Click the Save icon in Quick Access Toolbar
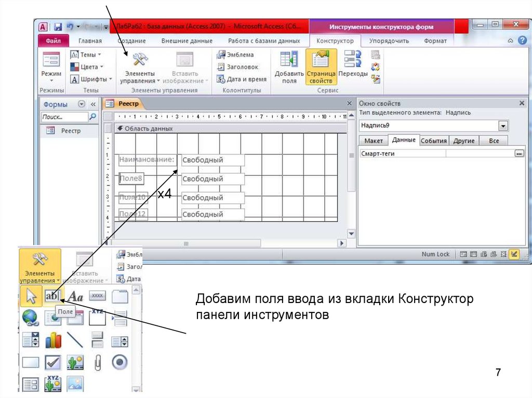Image resolution: width=532 pixels, height=398 pixels. [58, 27]
